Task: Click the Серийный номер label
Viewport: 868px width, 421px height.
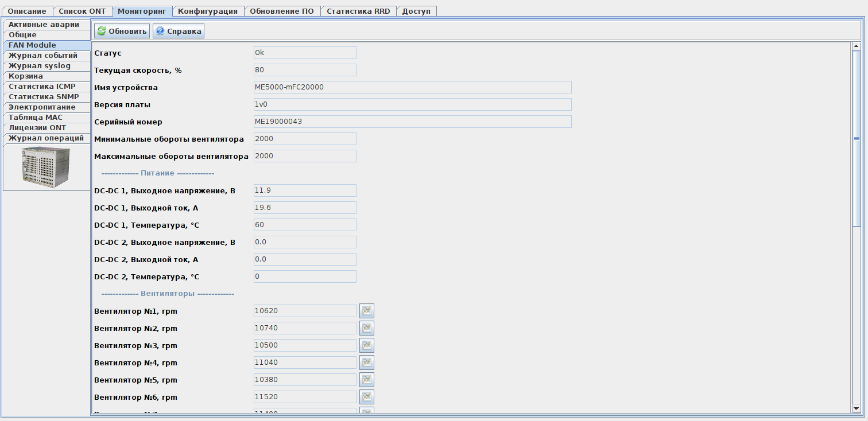Action: 128,122
